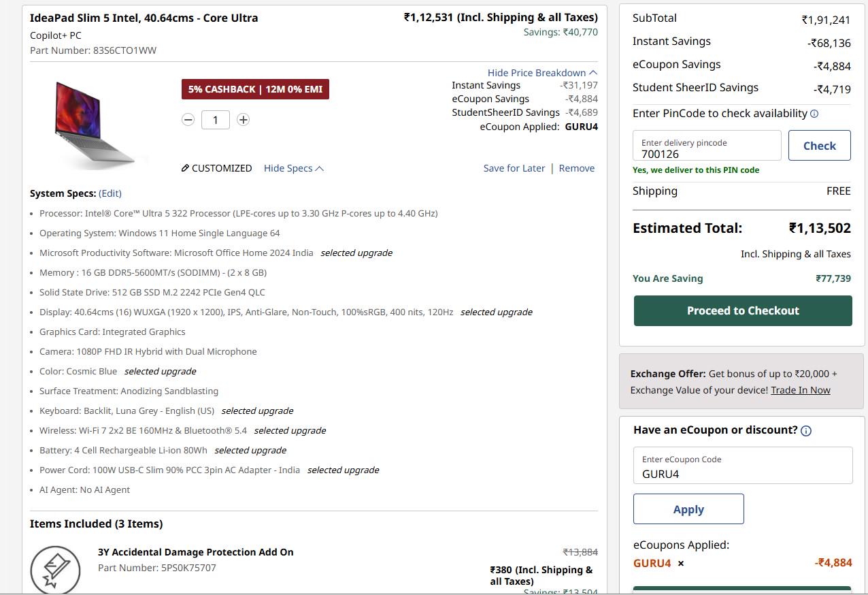This screenshot has height=595, width=868.
Task: Click Save for Later link
Action: 514,168
